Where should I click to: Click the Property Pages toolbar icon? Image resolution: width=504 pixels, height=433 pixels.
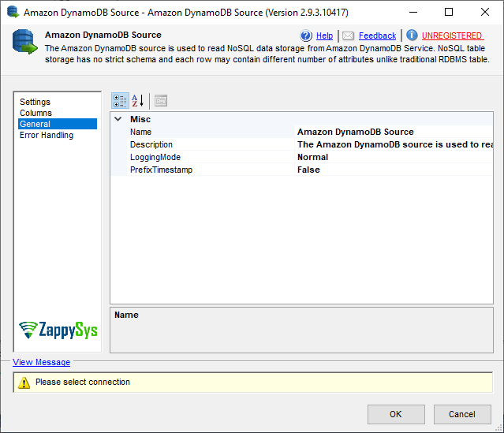coord(161,101)
